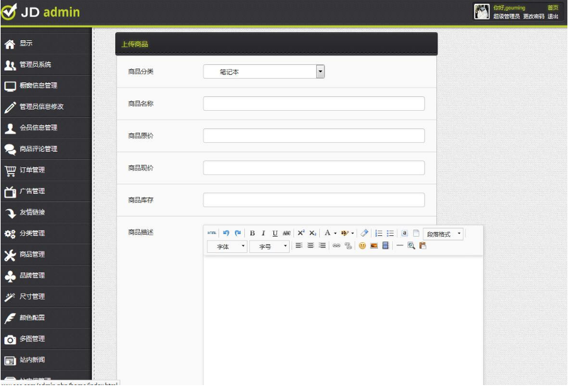Click the HTML source view icon
Viewport: 568px width, 392px height.
(x=212, y=233)
